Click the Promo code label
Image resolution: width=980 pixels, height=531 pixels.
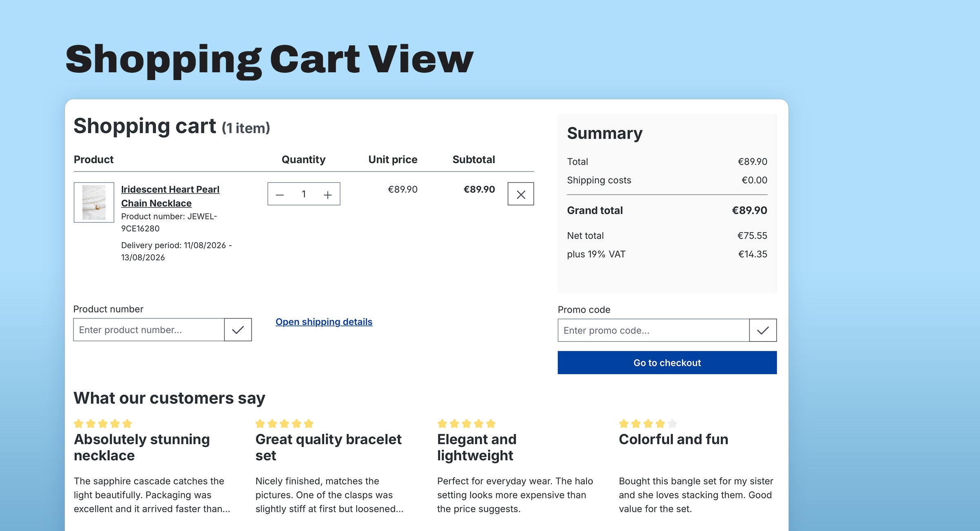click(584, 310)
